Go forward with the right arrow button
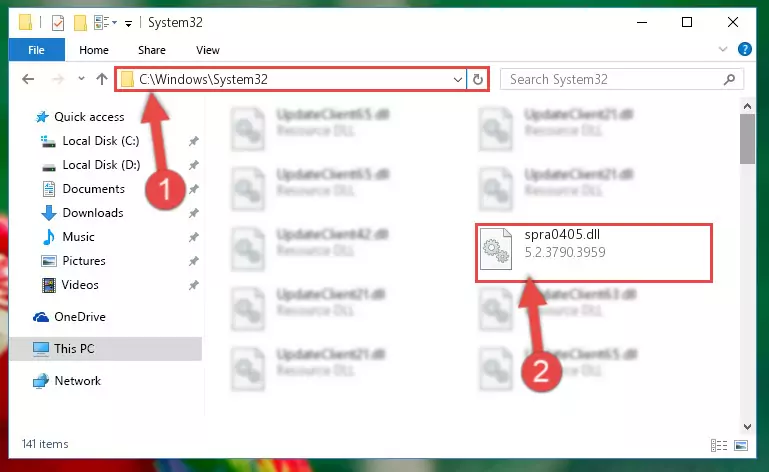The width and height of the screenshot is (769, 472). coord(58,79)
